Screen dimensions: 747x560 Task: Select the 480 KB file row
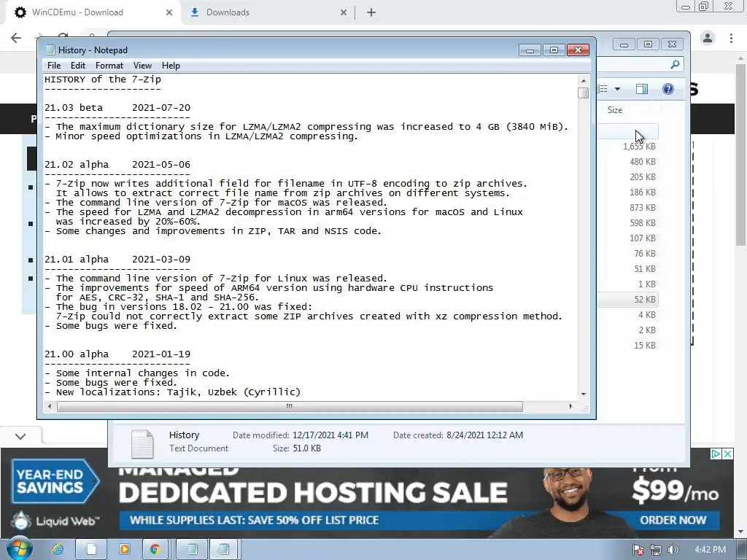tap(628, 162)
